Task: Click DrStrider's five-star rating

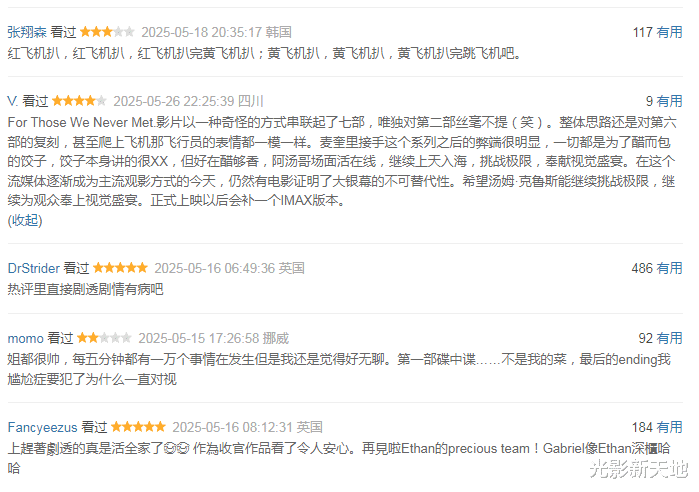Action: [x=120, y=268]
